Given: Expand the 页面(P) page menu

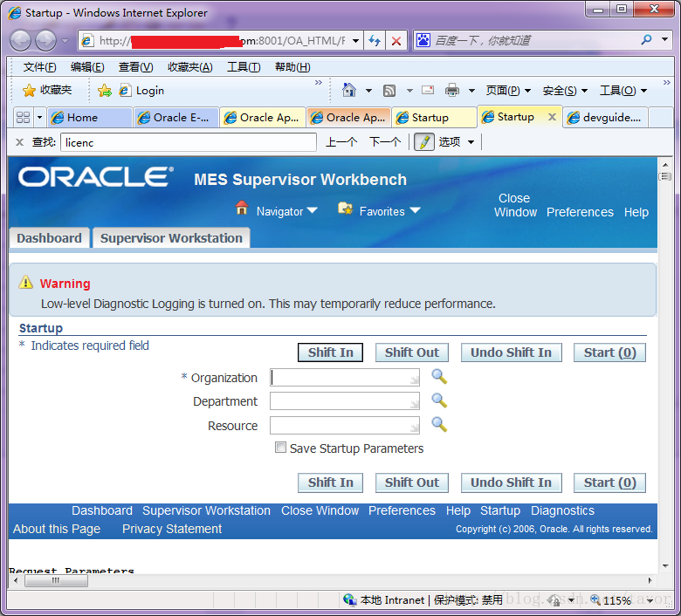Looking at the screenshot, I should coord(508,90).
